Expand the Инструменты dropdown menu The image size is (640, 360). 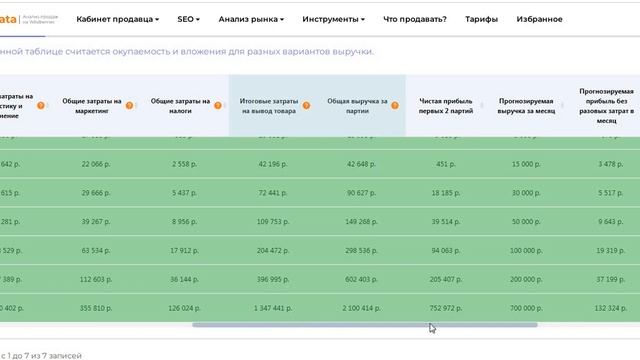click(x=333, y=19)
